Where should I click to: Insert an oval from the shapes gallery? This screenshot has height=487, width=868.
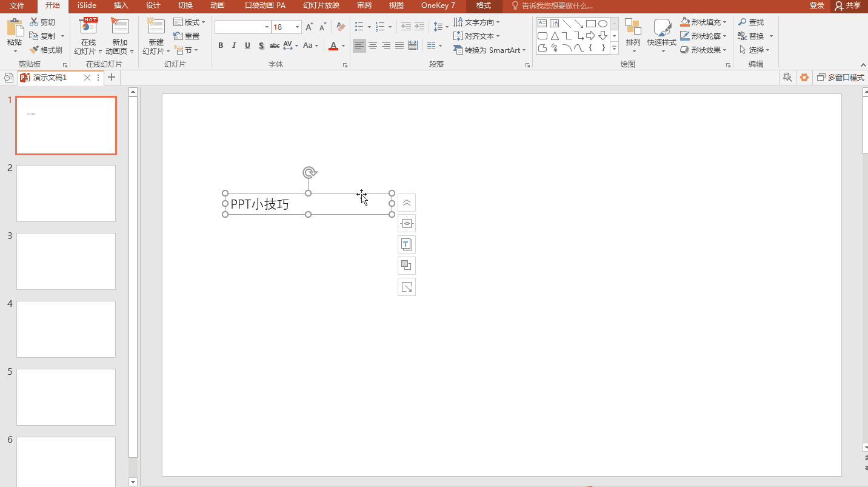coord(603,24)
